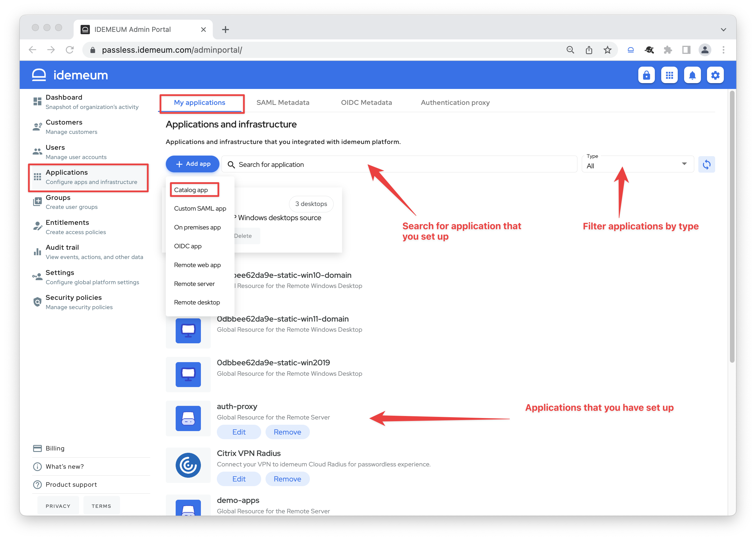Click Edit for Citrix VPN Radius

[239, 479]
